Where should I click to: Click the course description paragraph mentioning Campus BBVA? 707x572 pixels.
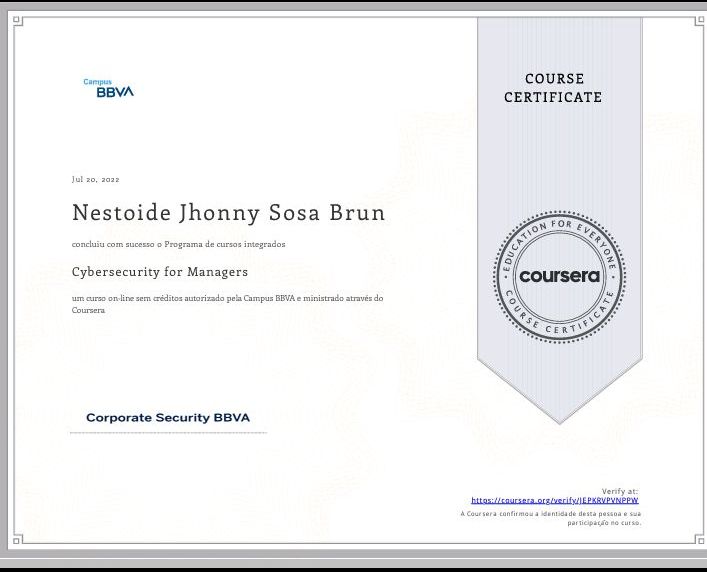click(x=227, y=304)
